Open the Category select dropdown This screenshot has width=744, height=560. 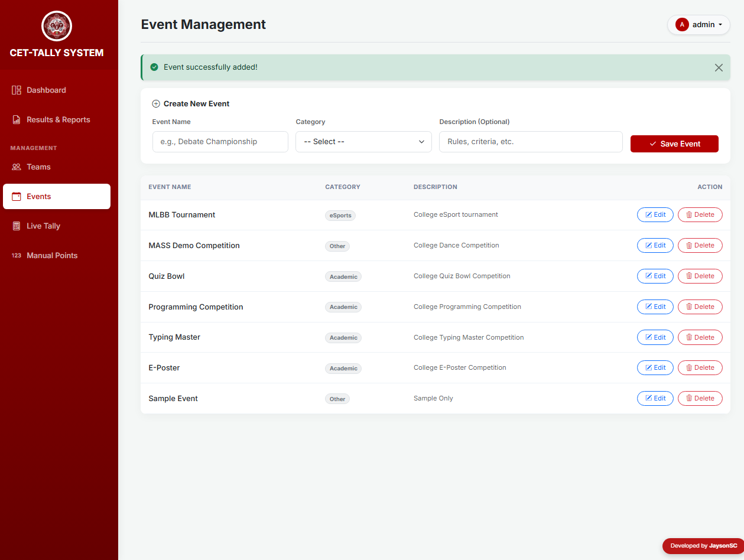363,142
